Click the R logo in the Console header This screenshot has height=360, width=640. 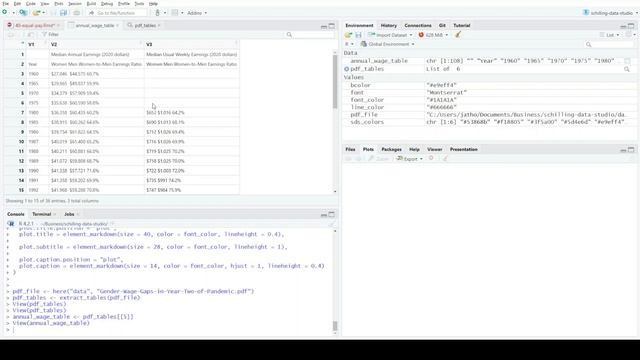coord(11,224)
